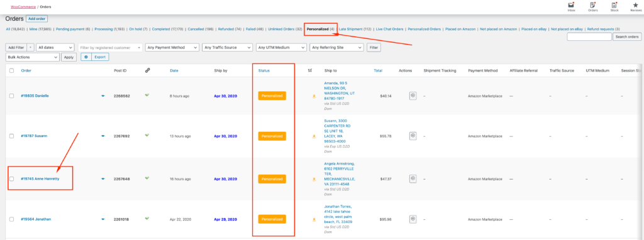Click the Add Filter button
Image resolution: width=644 pixels, height=240 pixels.
coord(16,48)
